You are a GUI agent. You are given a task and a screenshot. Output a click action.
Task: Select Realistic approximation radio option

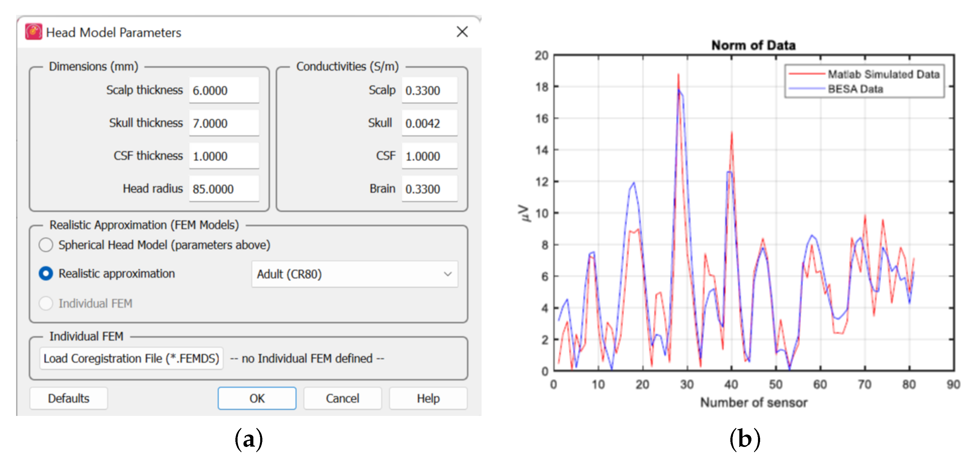tap(46, 273)
